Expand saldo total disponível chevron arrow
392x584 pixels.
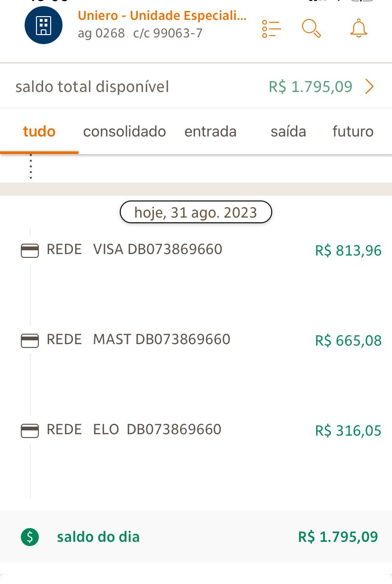point(370,87)
